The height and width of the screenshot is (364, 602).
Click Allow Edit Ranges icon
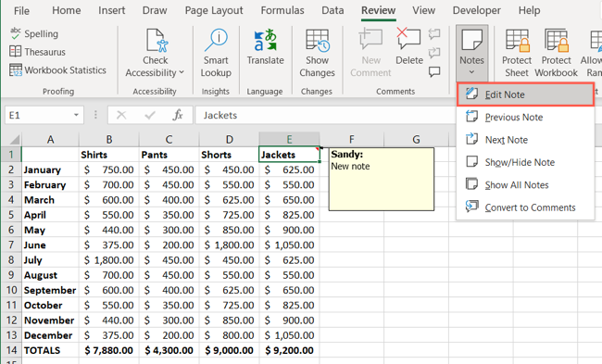click(596, 41)
